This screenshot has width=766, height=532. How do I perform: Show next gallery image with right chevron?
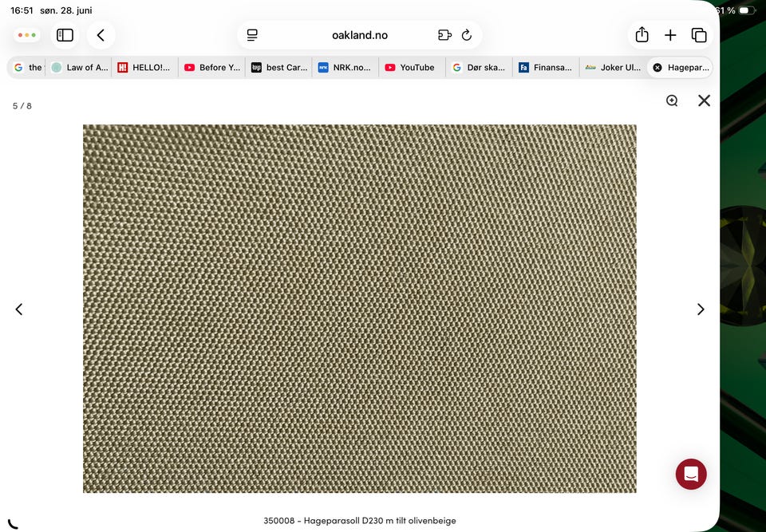[701, 309]
